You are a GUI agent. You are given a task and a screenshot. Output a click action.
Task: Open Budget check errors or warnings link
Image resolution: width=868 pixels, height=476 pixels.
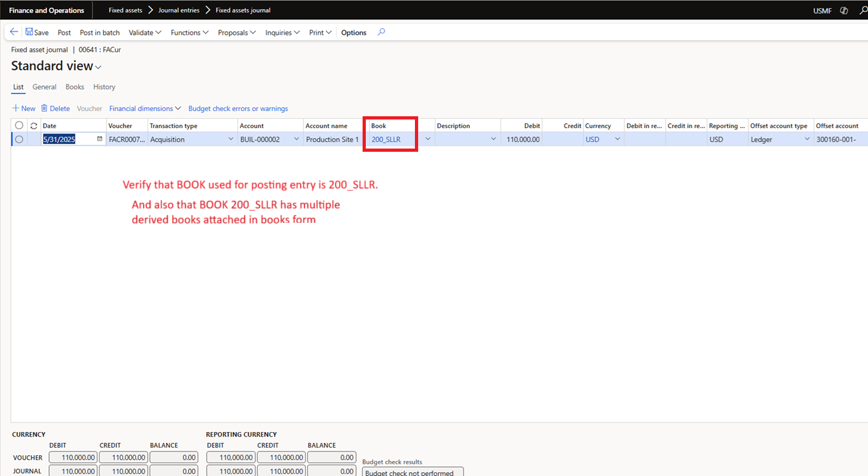pyautogui.click(x=238, y=109)
